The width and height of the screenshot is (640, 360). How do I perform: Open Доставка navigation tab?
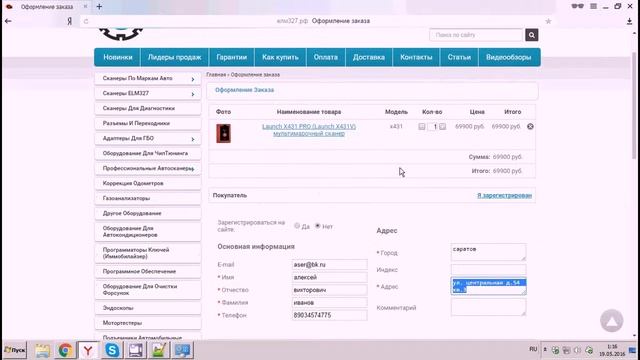point(369,57)
